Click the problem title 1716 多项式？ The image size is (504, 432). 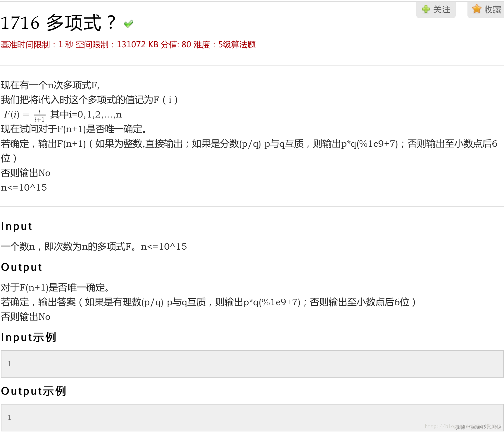click(x=58, y=23)
